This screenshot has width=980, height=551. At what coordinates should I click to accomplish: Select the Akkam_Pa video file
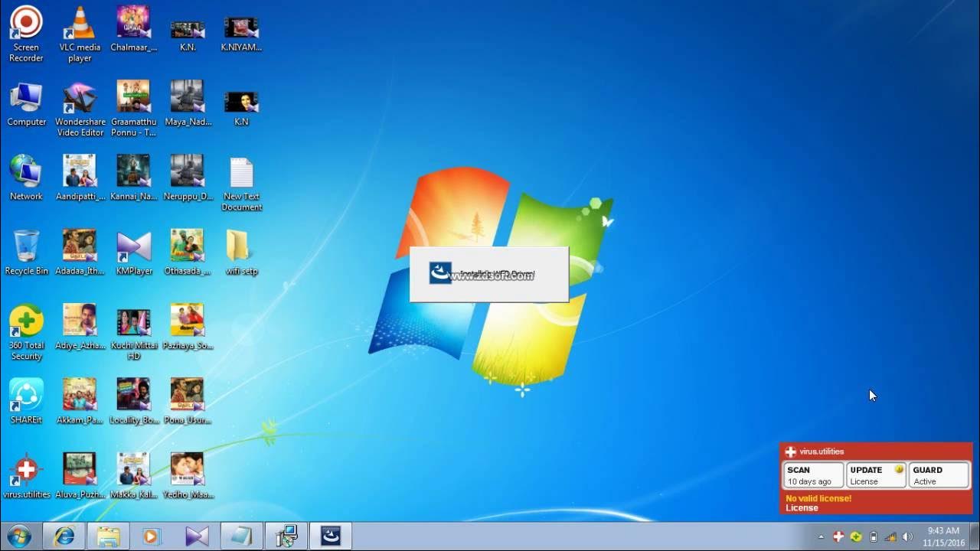point(80,402)
